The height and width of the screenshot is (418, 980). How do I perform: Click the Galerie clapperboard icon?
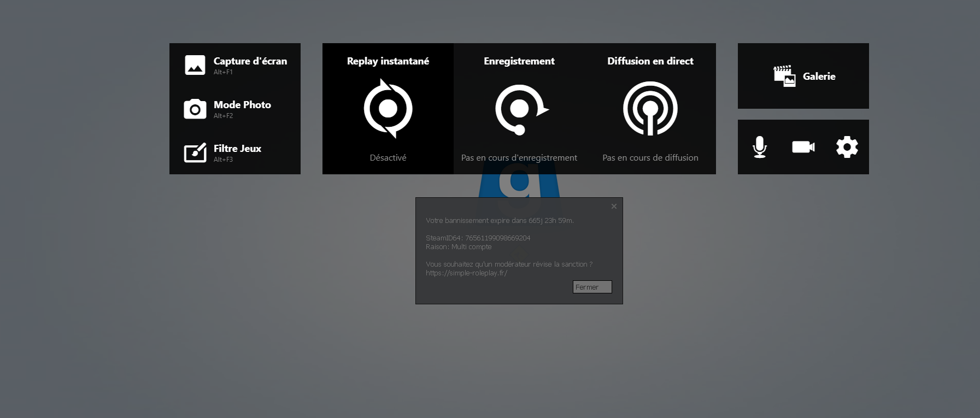[784, 76]
